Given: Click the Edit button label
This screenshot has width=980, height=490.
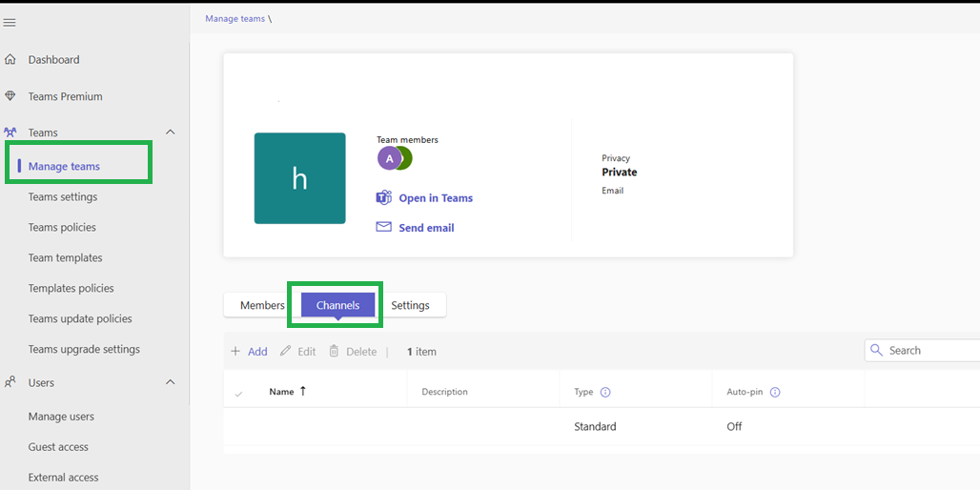Looking at the screenshot, I should tap(306, 352).
